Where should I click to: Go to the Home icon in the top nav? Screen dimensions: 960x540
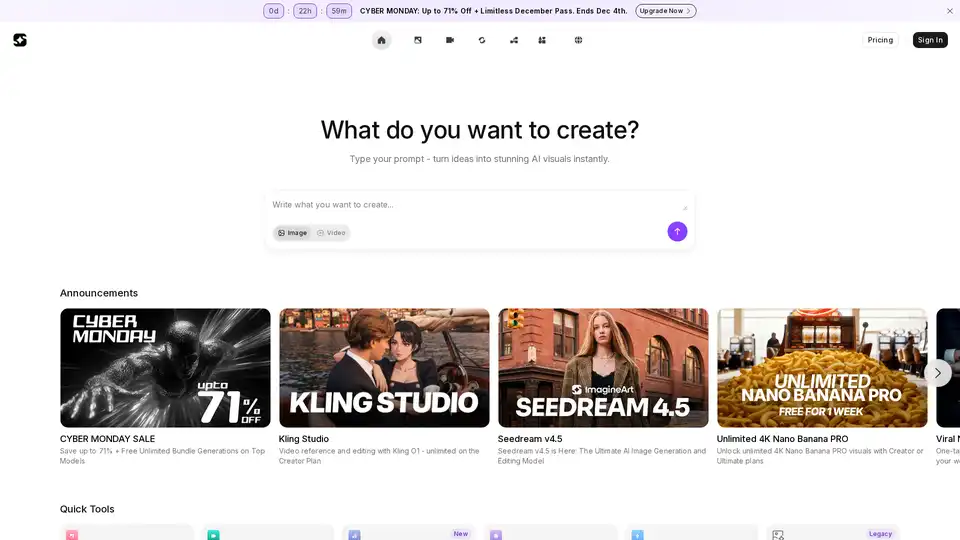[x=381, y=40]
